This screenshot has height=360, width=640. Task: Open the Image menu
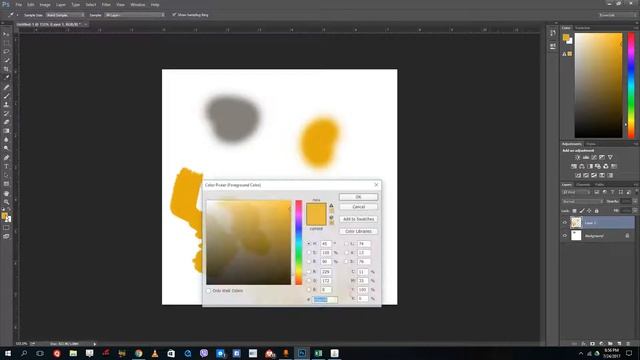click(45, 4)
